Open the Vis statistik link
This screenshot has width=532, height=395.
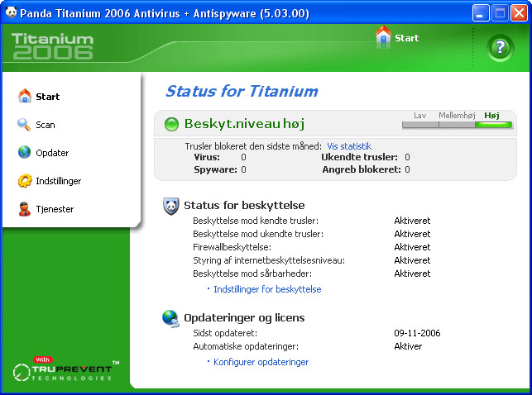[x=349, y=146]
